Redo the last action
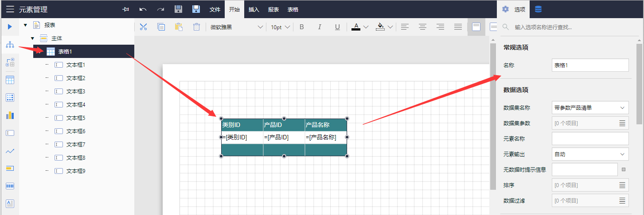 (x=160, y=9)
